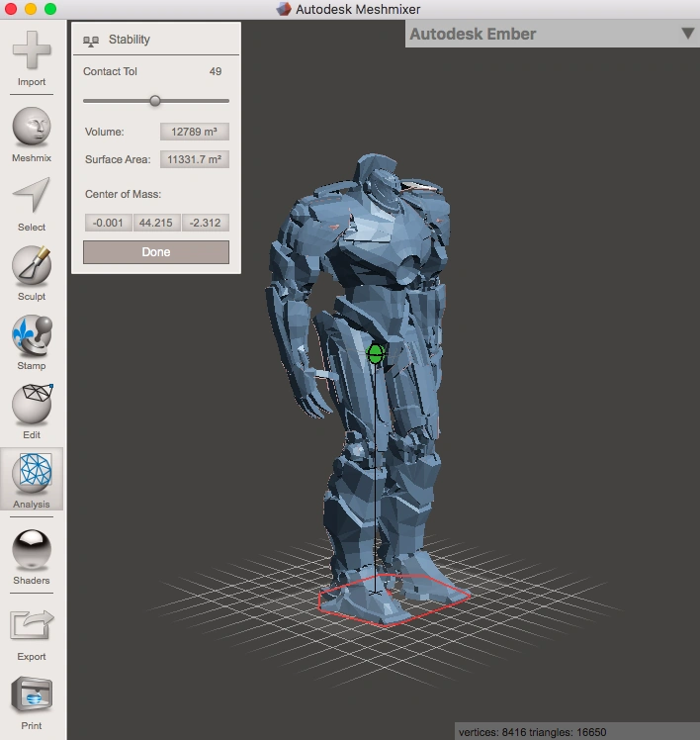Select the center of mass X value

[107, 223]
